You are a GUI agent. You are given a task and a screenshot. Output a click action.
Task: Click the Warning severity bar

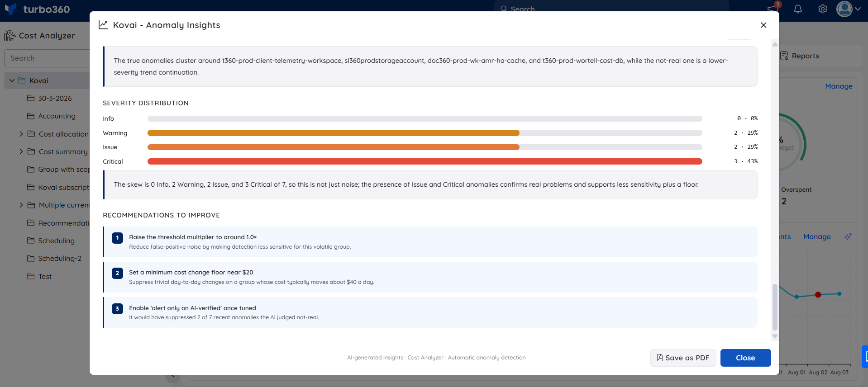coord(424,133)
